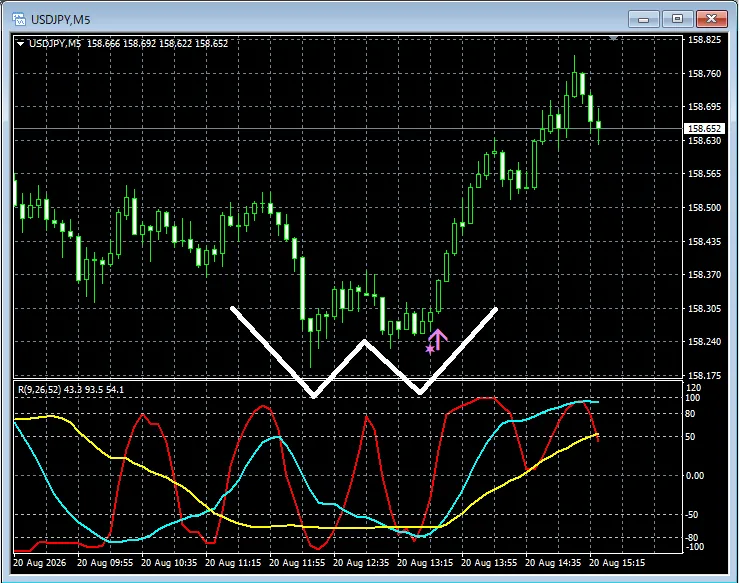The width and height of the screenshot is (740, 583).
Task: Close the USDJPY,M5 chart window
Action: point(712,19)
